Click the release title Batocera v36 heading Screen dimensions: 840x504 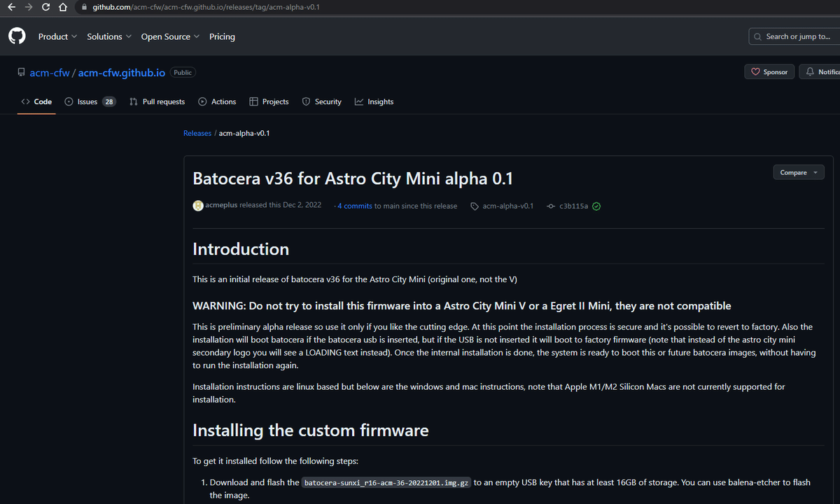click(x=353, y=178)
